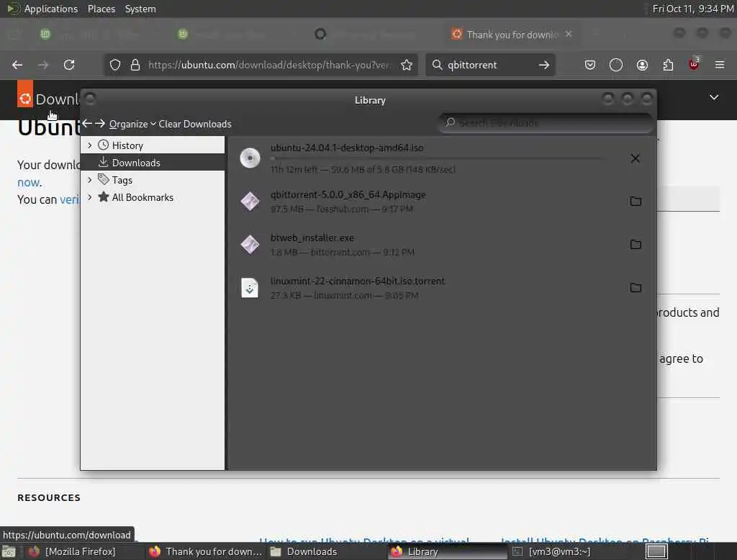The width and height of the screenshot is (737, 560).
Task: Click Firefox back navigation arrow
Action: click(17, 65)
